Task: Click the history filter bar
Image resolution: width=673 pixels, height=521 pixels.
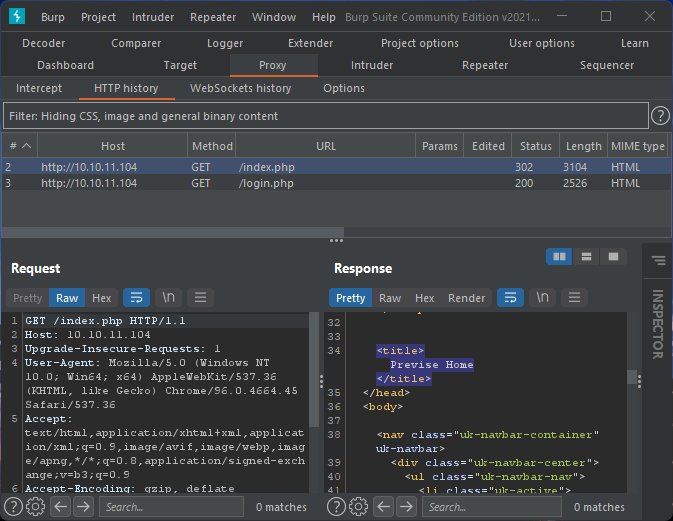Action: [325, 116]
